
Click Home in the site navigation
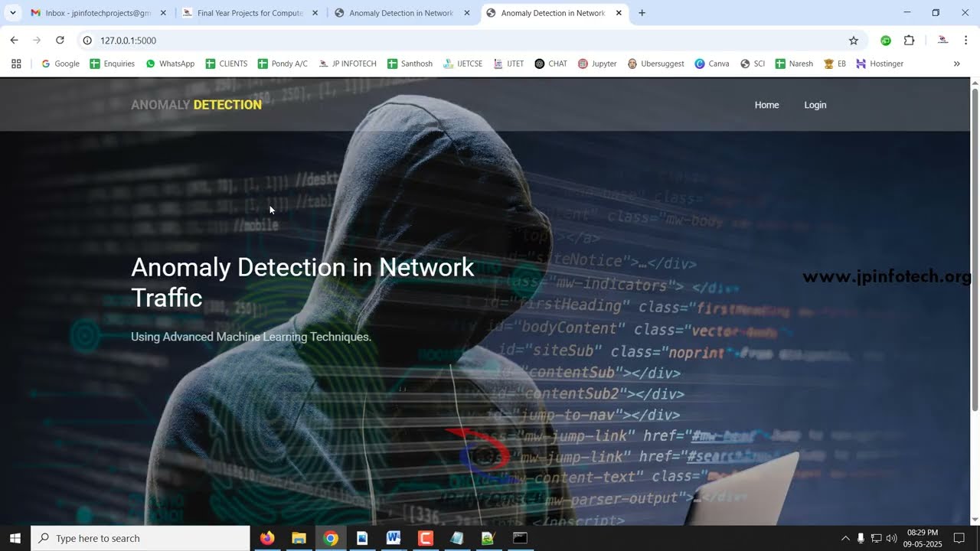(x=766, y=105)
